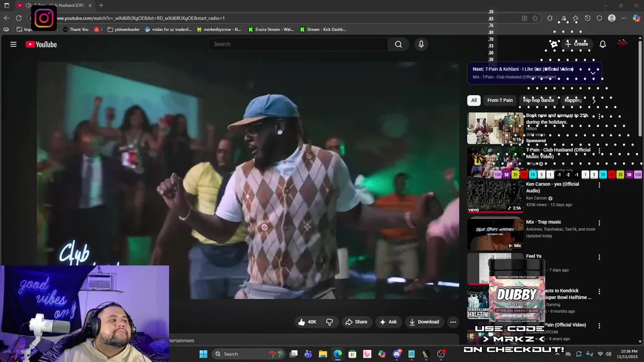Viewport: 644px width, 362px height.
Task: Select the From T Pain chip
Action: (500, 101)
